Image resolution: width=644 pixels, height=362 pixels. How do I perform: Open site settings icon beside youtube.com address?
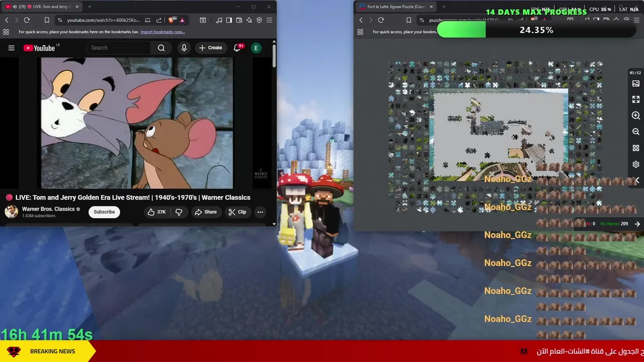click(x=60, y=20)
